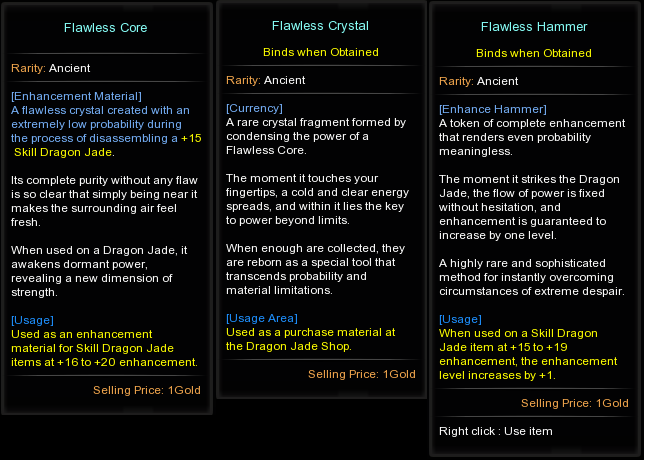Click the Rarity line in Flawless Hammer
The height and width of the screenshot is (460, 645).
479,81
